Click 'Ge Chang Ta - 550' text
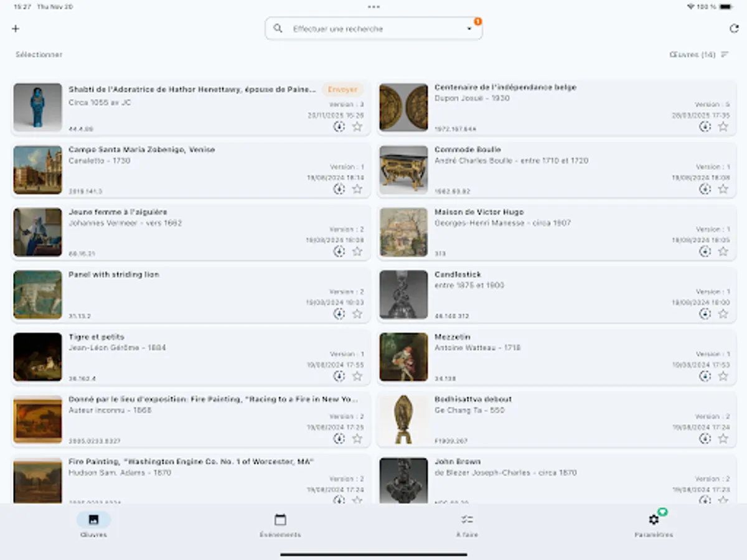Image resolution: width=747 pixels, height=560 pixels. (469, 410)
